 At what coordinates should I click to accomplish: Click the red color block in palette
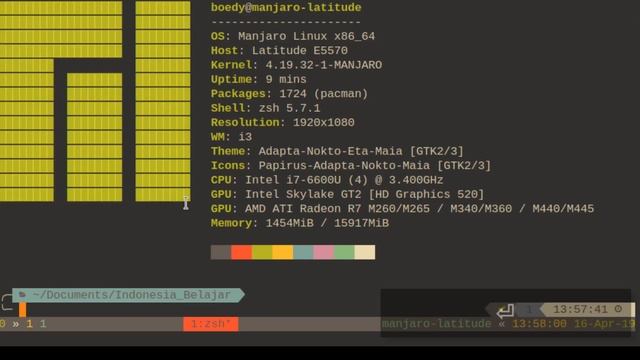(x=242, y=252)
